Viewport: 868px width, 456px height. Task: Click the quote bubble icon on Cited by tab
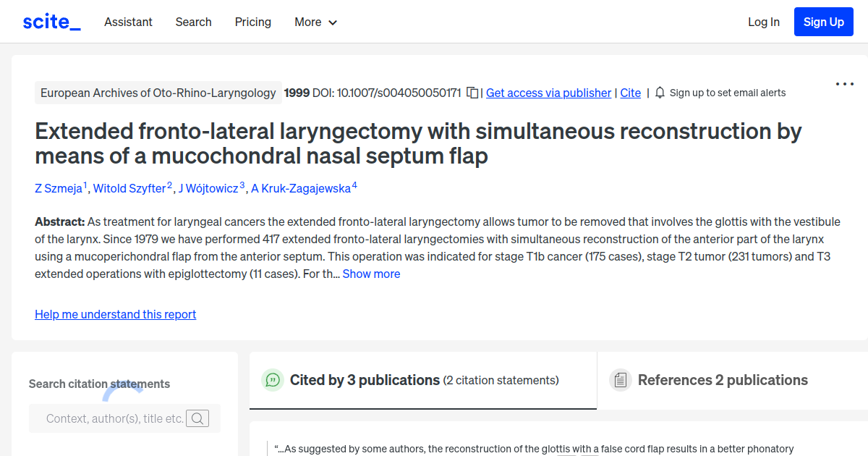tap(273, 379)
